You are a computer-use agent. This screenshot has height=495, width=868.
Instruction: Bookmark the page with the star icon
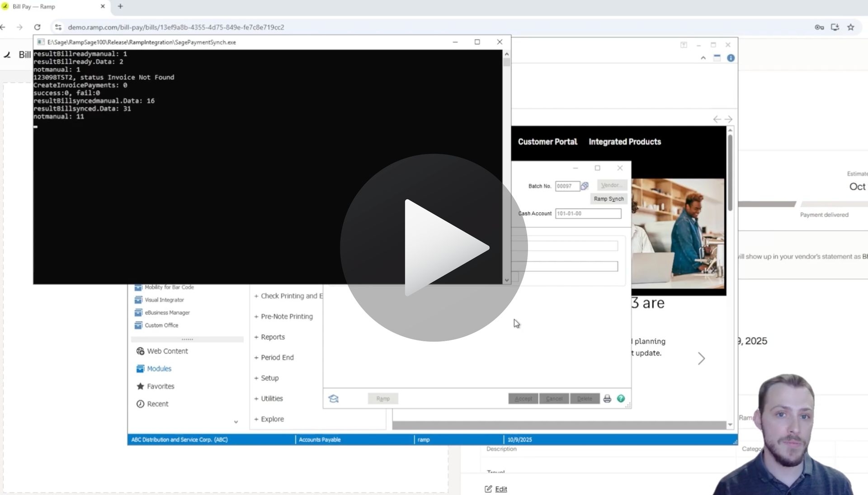tap(851, 27)
